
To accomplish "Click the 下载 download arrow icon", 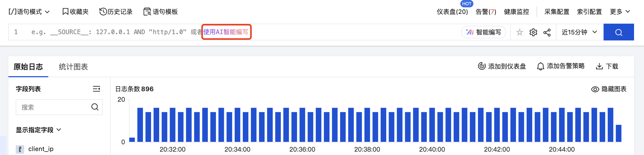I will click(x=599, y=66).
